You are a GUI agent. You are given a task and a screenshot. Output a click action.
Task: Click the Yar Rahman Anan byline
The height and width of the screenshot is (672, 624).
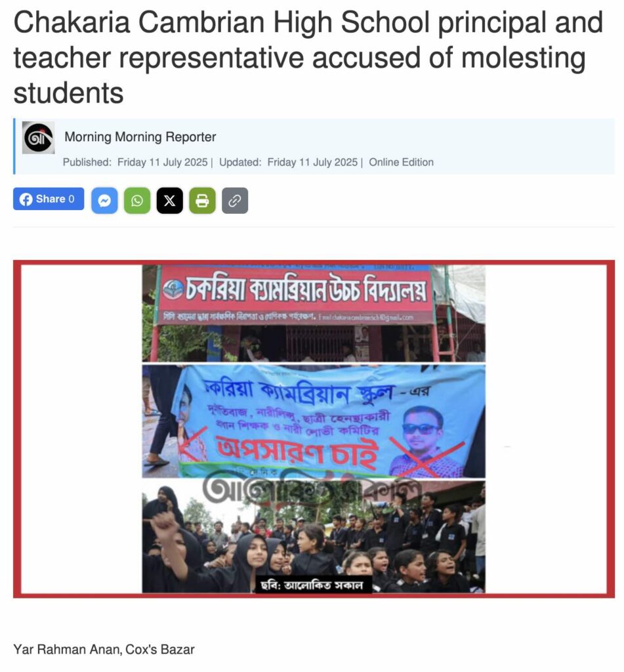104,649
